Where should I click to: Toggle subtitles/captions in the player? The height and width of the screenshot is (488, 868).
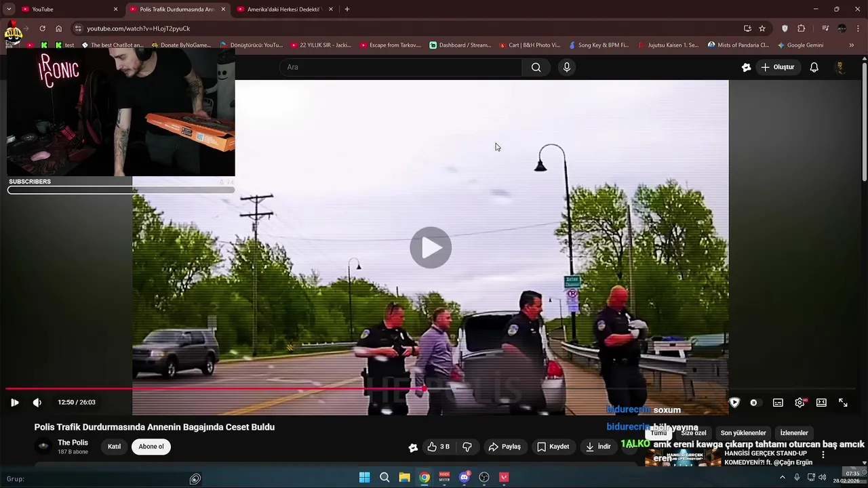(x=778, y=403)
